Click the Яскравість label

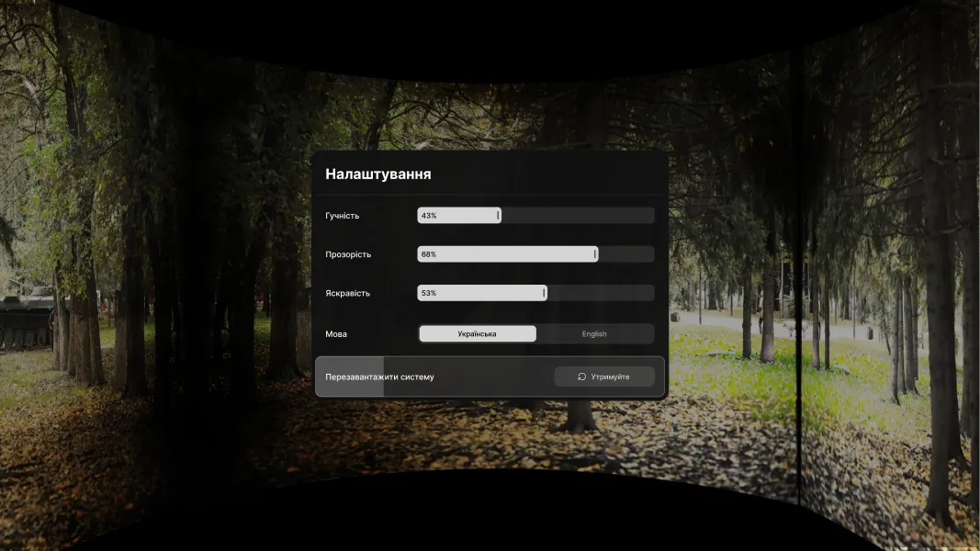[x=347, y=293]
